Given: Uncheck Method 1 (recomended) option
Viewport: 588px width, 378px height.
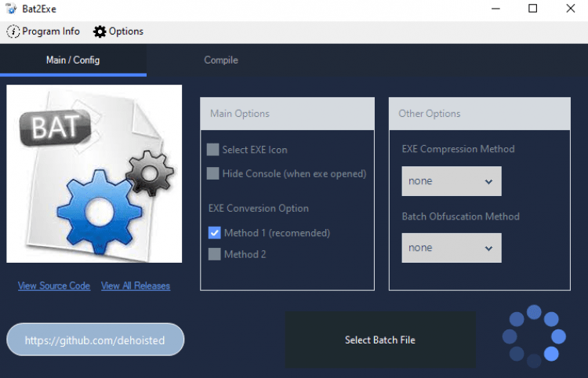Looking at the screenshot, I should click(214, 233).
